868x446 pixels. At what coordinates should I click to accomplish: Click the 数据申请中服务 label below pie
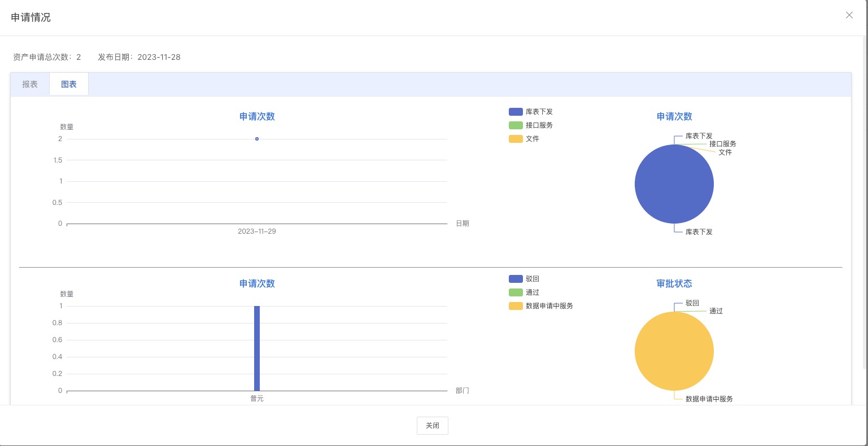point(709,399)
